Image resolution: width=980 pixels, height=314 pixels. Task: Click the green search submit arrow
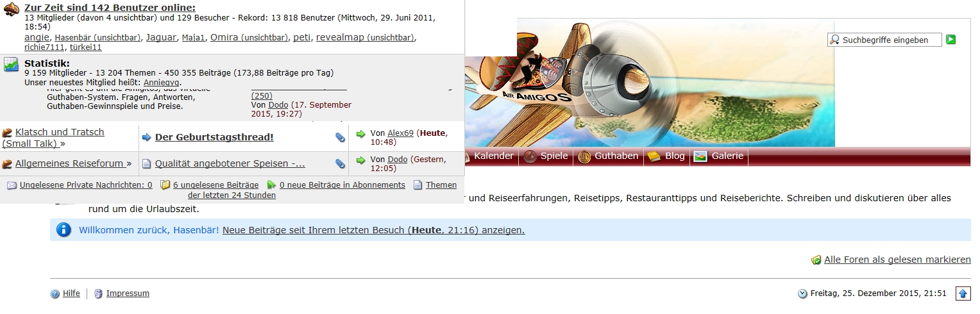pos(951,40)
